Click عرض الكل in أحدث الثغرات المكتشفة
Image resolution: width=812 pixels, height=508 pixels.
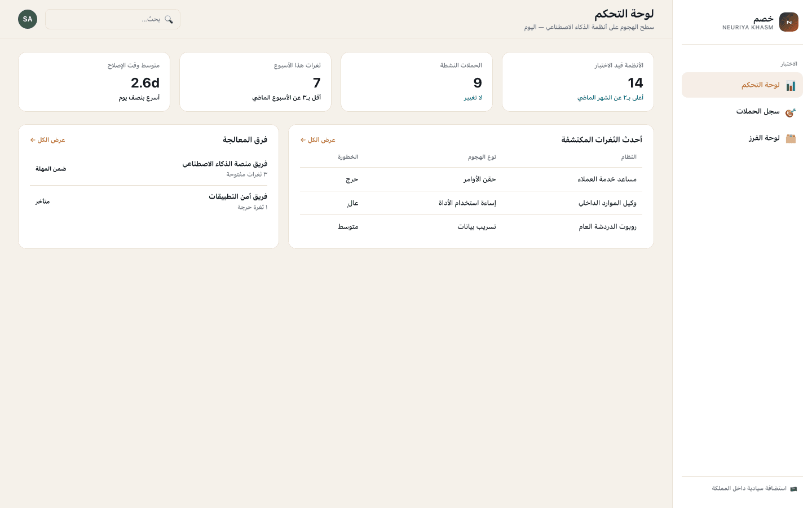(318, 140)
